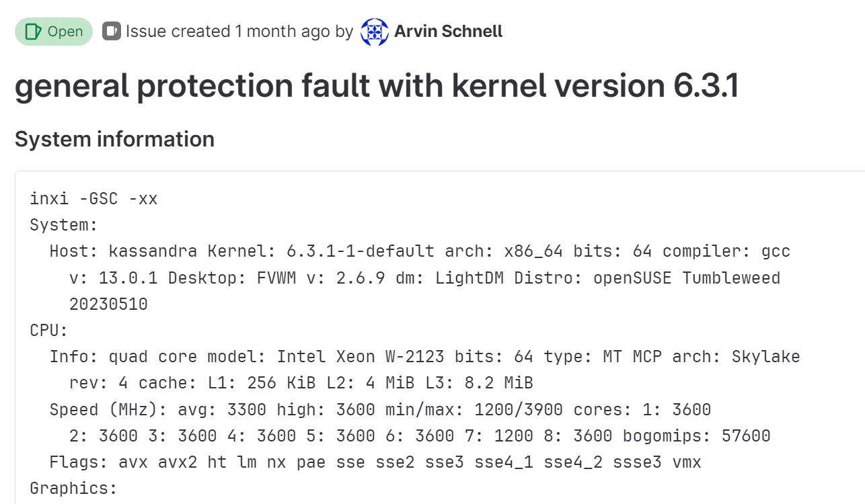Click the issue title about kernel 6.3.1

pyautogui.click(x=377, y=86)
